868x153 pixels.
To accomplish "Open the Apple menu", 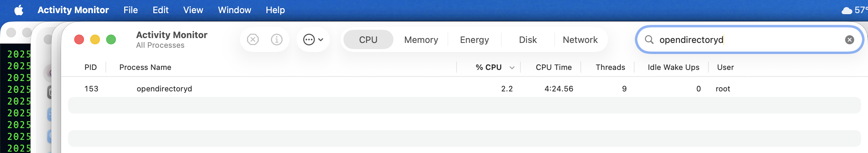I will pyautogui.click(x=19, y=10).
